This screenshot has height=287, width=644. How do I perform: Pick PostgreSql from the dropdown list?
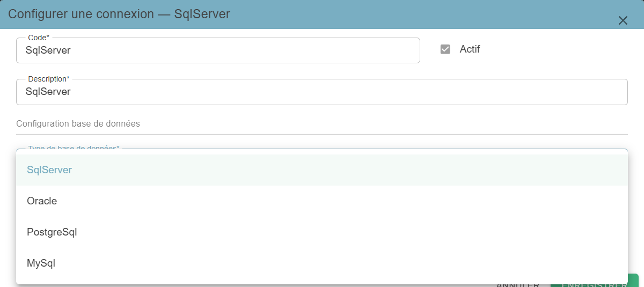pyautogui.click(x=322, y=232)
